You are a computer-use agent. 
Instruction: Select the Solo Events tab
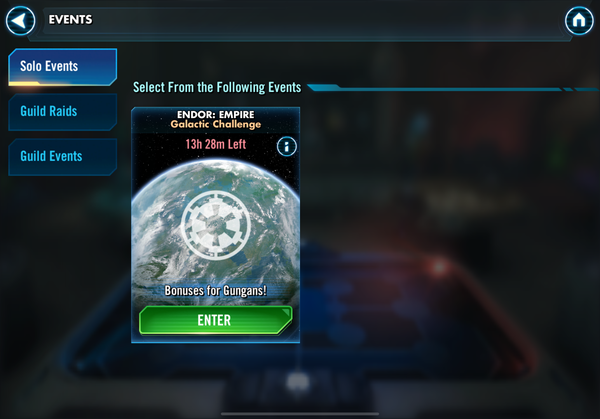coord(62,67)
